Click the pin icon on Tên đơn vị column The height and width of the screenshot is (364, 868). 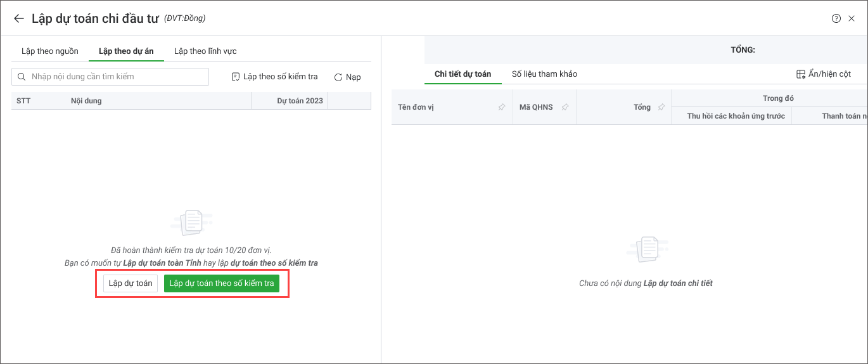point(501,107)
